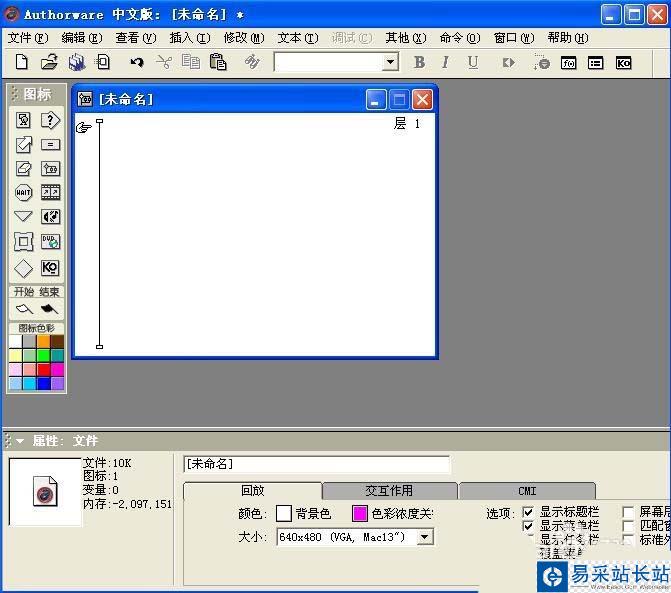Click the paste hand pointer on flowline
This screenshot has width=671, height=593.
tap(83, 127)
